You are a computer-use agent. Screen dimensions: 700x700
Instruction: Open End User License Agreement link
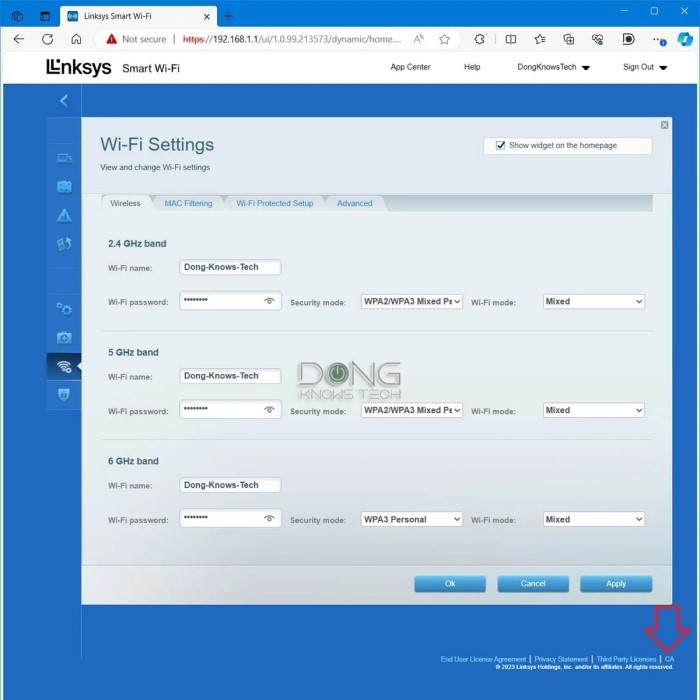(x=483, y=659)
